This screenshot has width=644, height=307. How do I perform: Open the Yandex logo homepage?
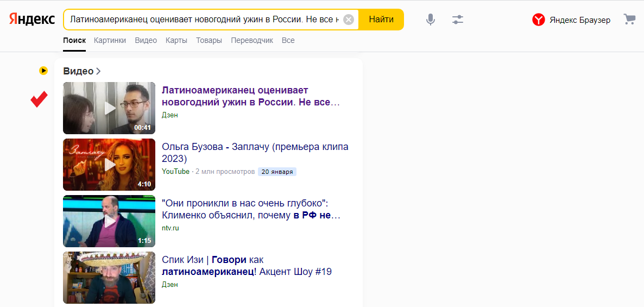pos(32,20)
